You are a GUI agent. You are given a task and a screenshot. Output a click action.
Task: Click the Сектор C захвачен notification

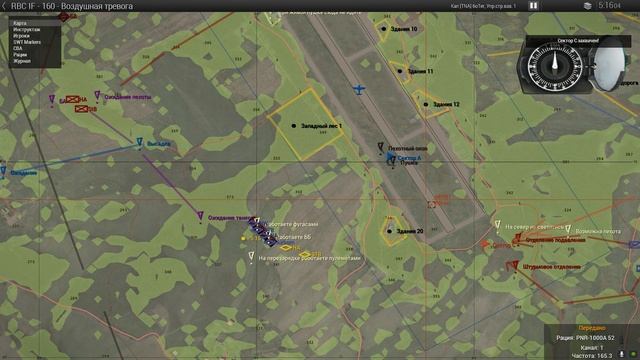click(578, 40)
